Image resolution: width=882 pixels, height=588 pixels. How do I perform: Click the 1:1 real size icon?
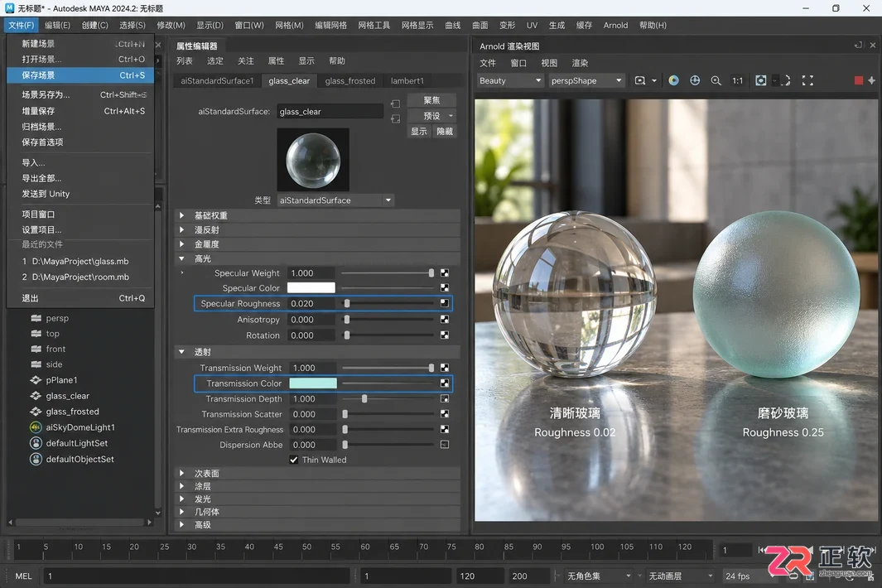coord(737,80)
